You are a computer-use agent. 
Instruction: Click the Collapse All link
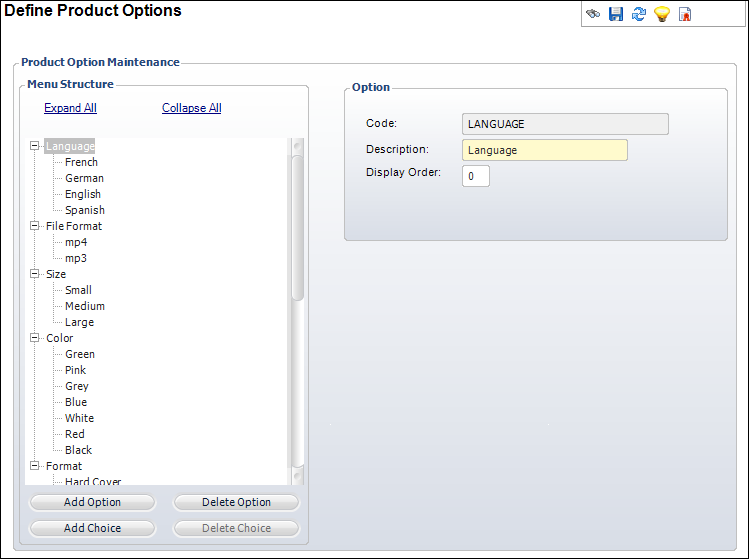click(192, 108)
